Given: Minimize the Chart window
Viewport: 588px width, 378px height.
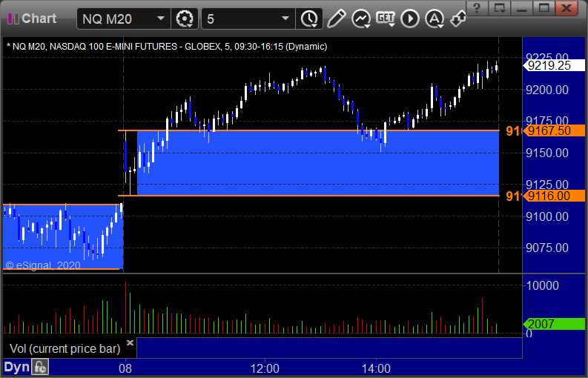Looking at the screenshot, I should point(521,7).
